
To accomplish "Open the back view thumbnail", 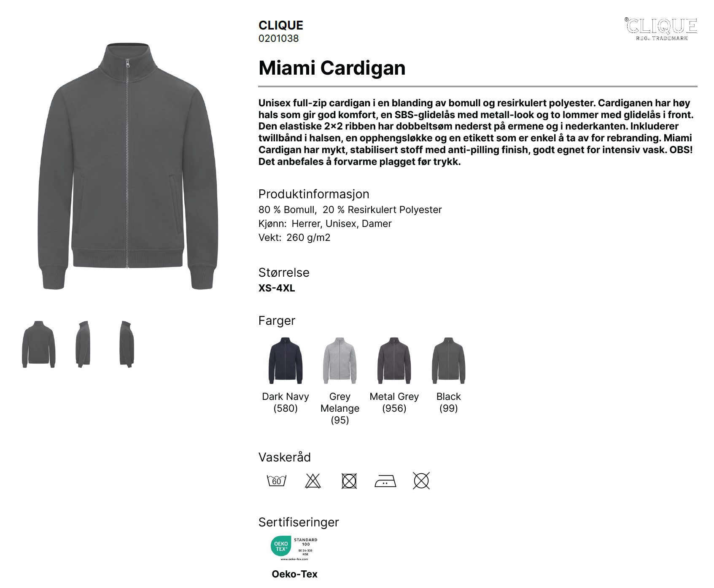I will pos(39,344).
